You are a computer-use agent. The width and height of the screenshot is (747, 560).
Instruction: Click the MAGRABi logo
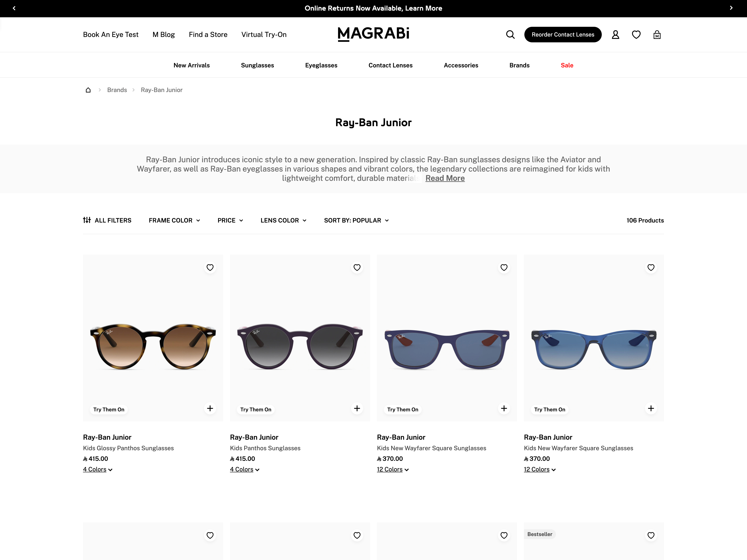click(x=373, y=34)
